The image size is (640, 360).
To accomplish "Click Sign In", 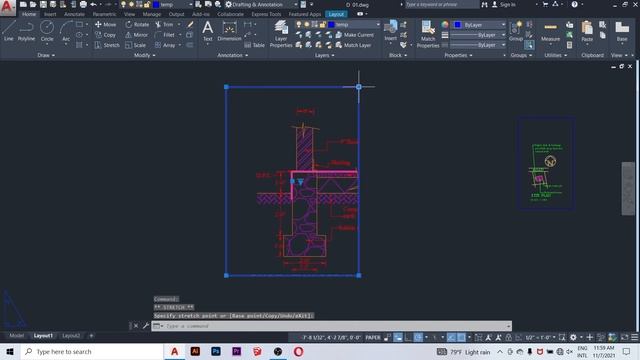I will (504, 4).
